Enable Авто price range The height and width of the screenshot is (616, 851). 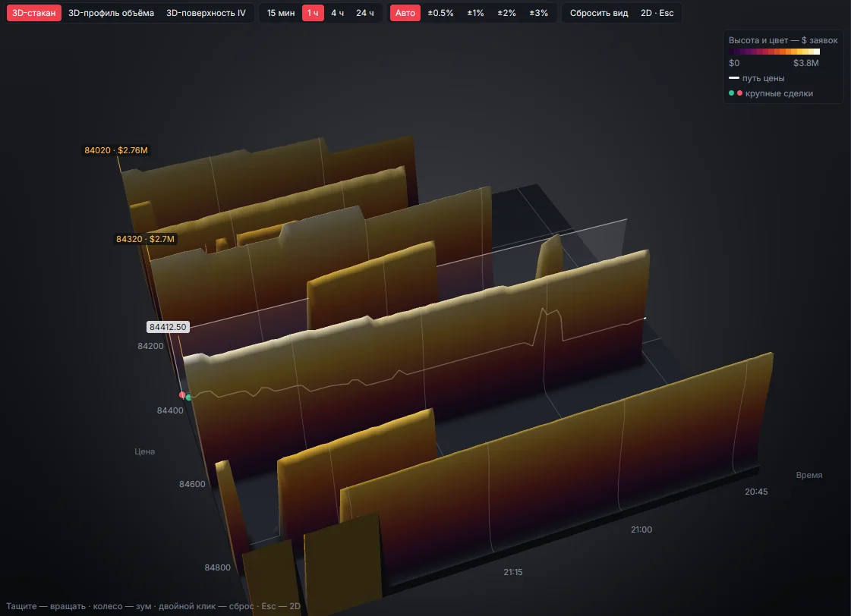coord(405,13)
